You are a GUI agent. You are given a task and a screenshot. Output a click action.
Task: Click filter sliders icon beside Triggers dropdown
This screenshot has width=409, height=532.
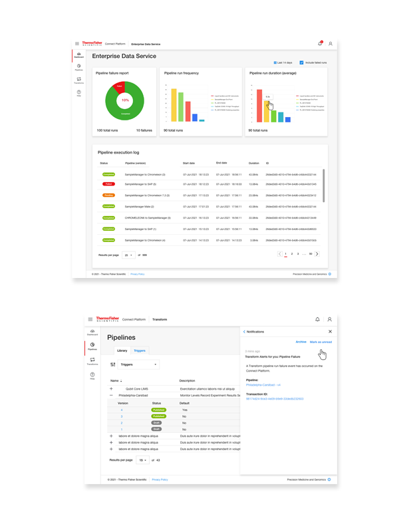[x=113, y=364]
